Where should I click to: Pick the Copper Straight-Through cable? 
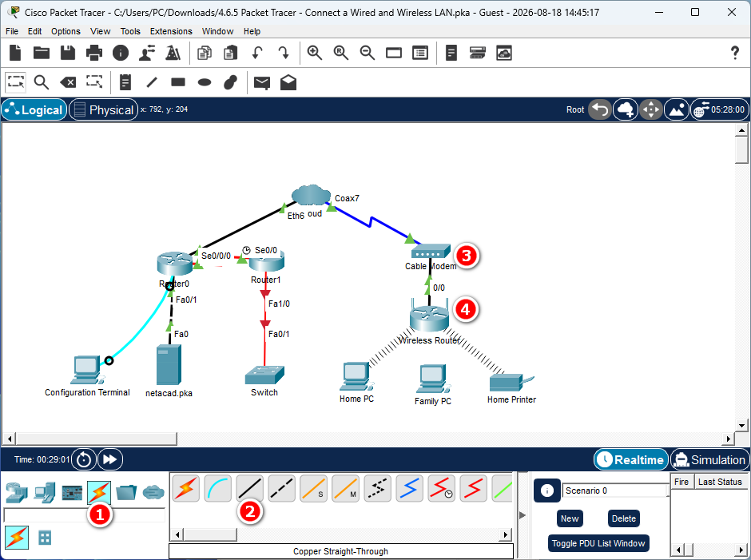(249, 489)
